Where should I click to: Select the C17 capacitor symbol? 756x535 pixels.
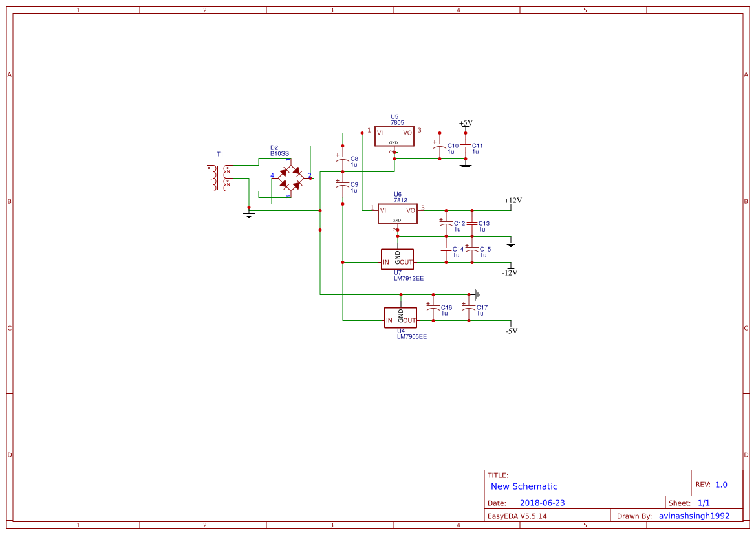pyautogui.click(x=469, y=307)
